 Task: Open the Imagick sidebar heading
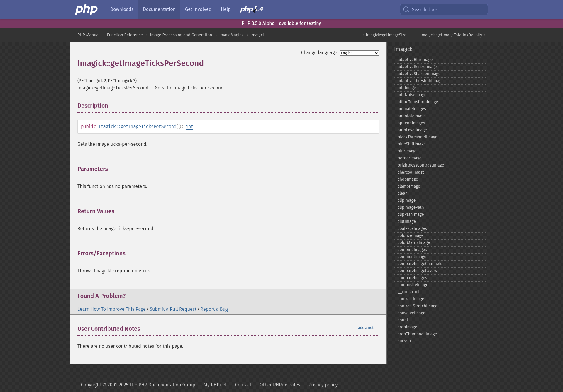click(403, 49)
